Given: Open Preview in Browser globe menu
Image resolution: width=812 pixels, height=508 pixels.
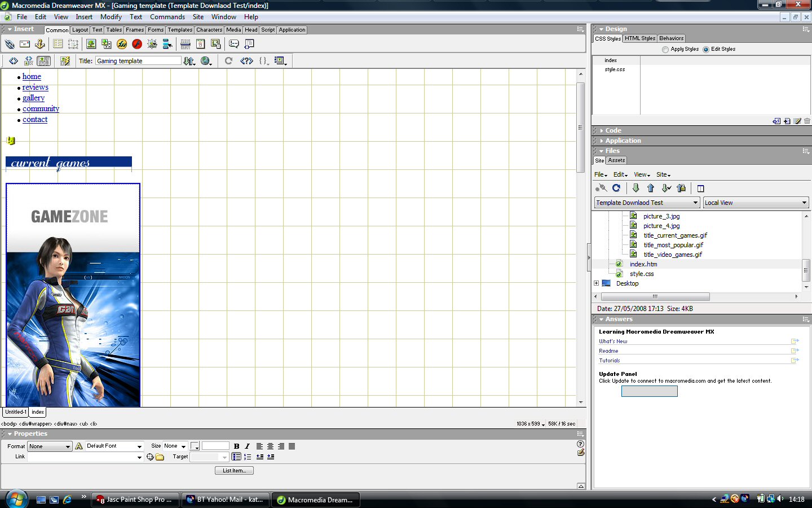Looking at the screenshot, I should click(x=206, y=61).
